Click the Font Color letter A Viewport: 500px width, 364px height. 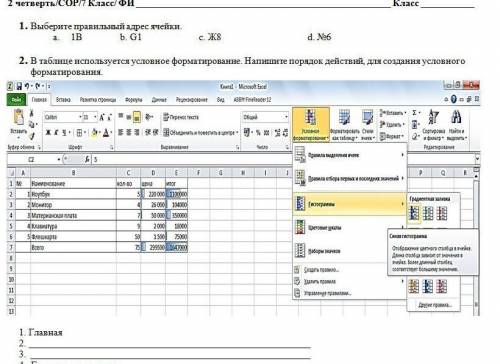coord(106,133)
